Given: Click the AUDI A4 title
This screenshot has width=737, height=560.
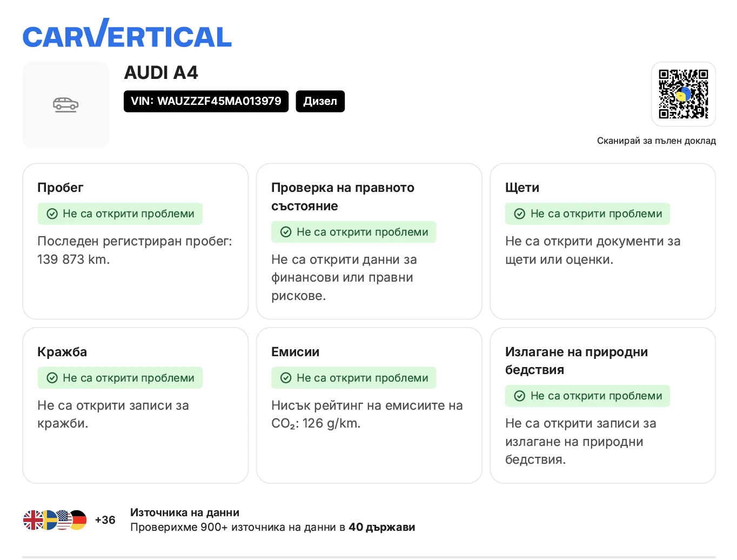Looking at the screenshot, I should tap(161, 72).
